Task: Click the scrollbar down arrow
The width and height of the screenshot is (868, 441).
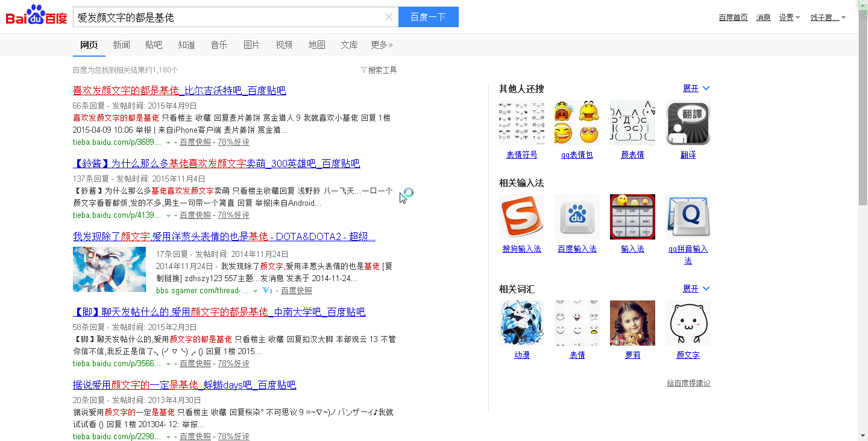Action: [863, 435]
